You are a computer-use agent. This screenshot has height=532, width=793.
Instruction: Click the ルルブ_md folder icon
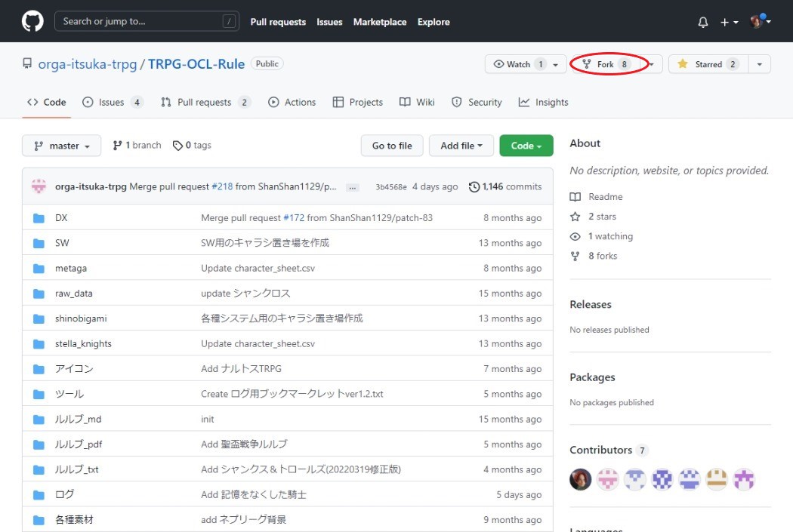click(x=39, y=420)
